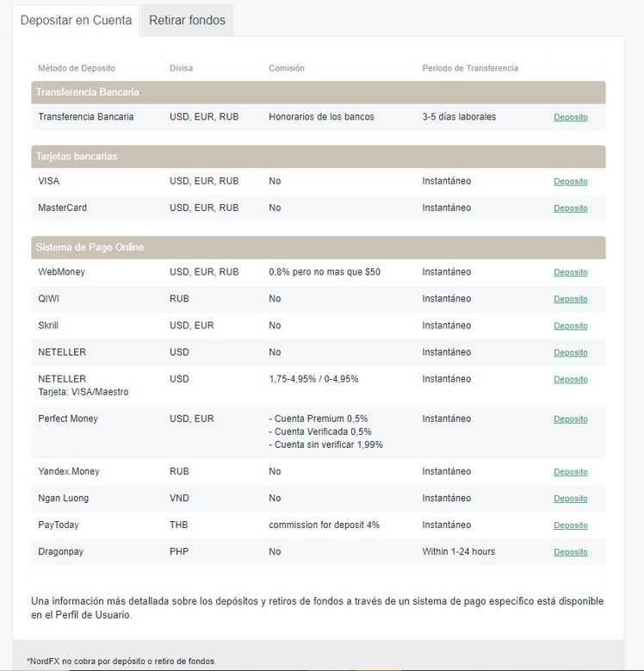
Task: Open Deposito link for Transferencia Bancaria
Action: pos(571,117)
